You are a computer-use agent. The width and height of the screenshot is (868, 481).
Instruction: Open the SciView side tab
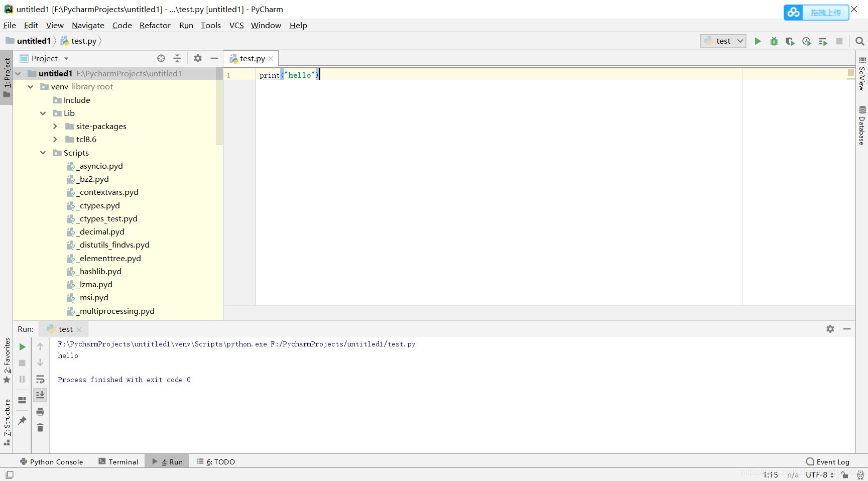pos(862,74)
